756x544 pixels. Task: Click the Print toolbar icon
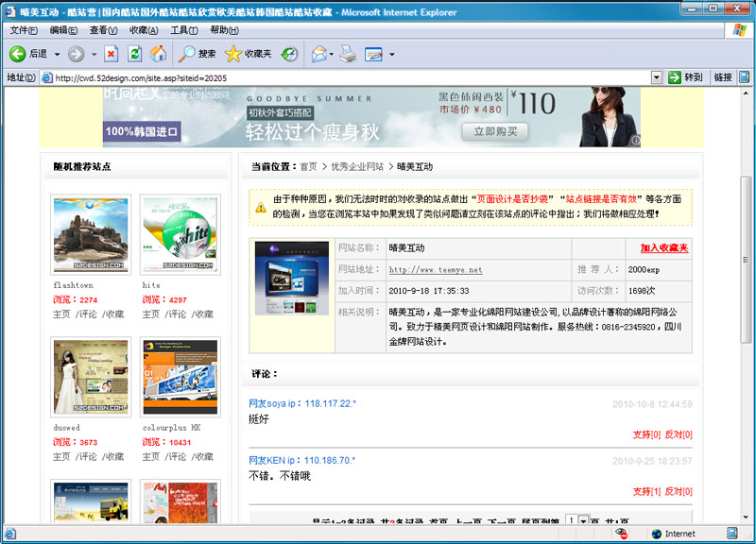(x=348, y=54)
